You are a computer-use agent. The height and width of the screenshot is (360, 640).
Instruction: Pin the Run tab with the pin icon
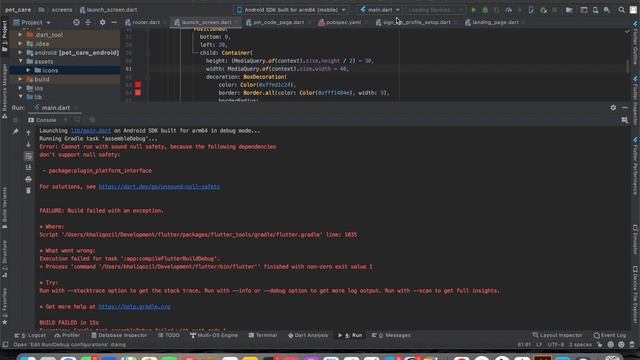point(16,131)
